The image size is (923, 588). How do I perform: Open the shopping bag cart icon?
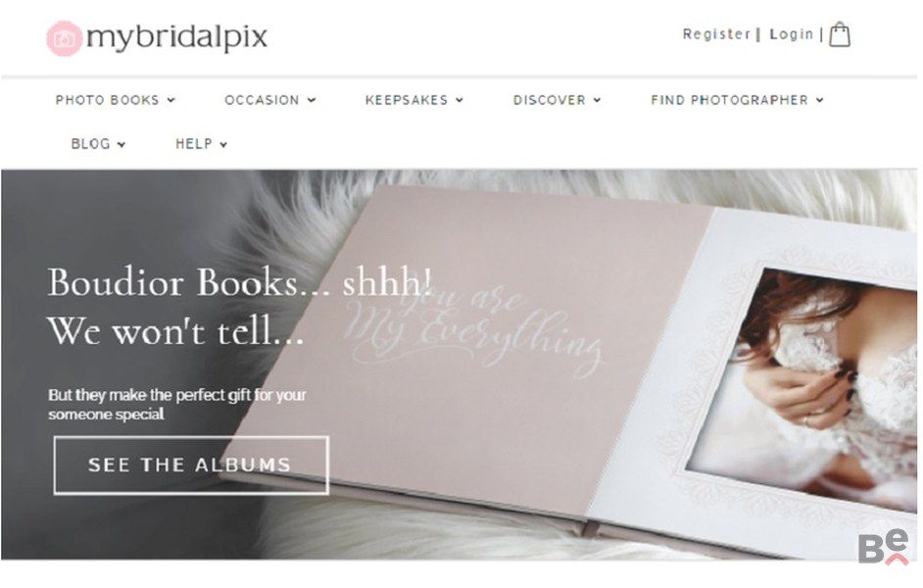tap(840, 34)
